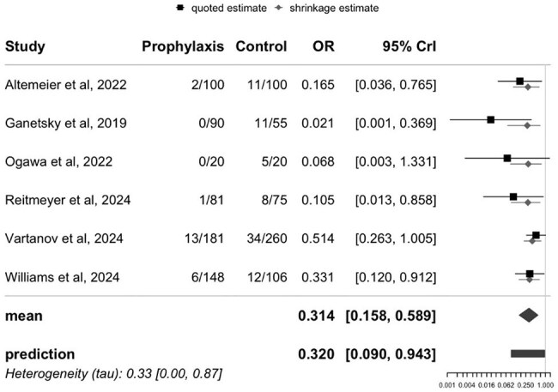
Task: Click the Ganetsky grey shrinkage diamond
Action: pos(527,125)
